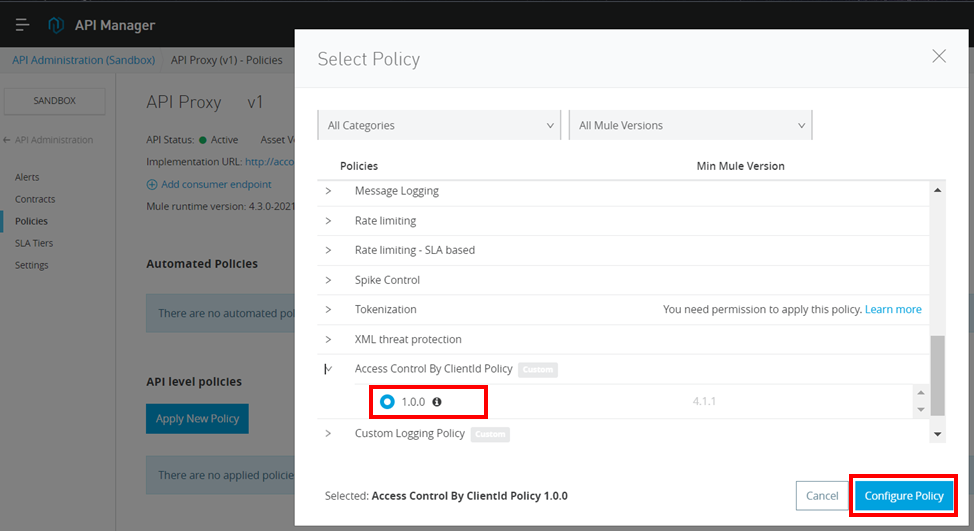Open Alerts in the sidebar
Viewport: 974px width, 531px height.
(27, 177)
